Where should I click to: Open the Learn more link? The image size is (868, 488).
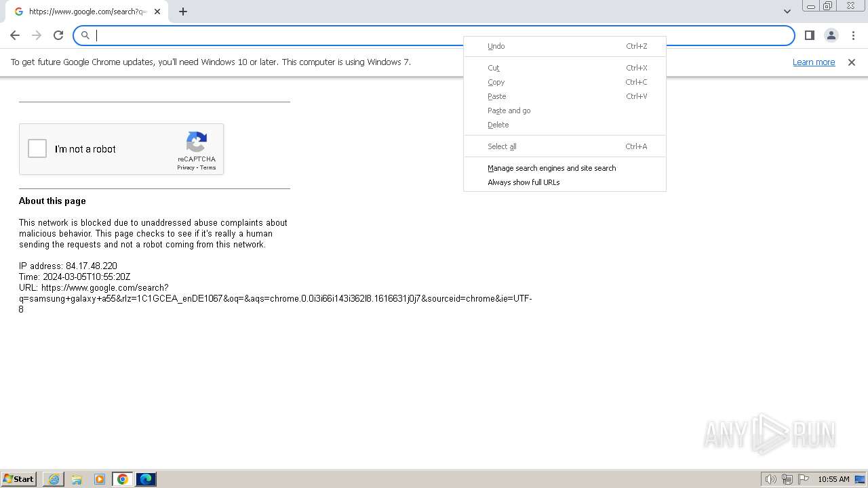click(x=814, y=62)
